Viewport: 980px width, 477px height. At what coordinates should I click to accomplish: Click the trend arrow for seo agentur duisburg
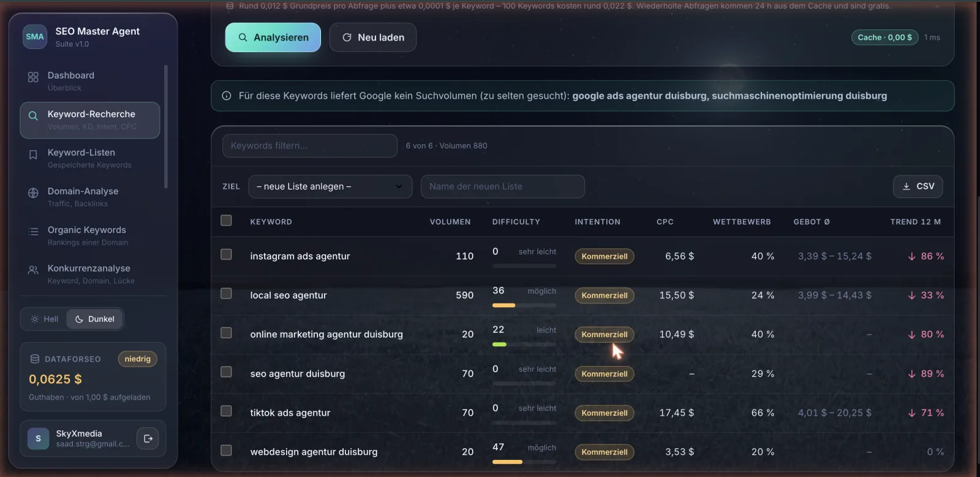912,374
